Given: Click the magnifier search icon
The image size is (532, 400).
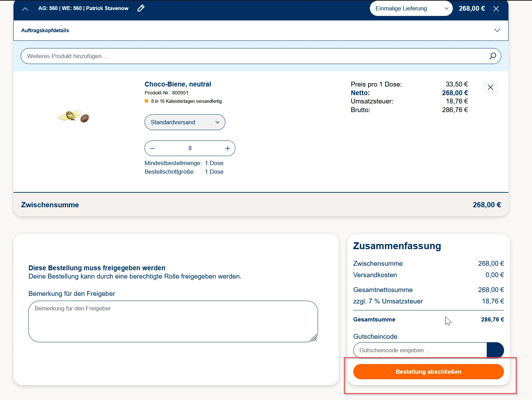Looking at the screenshot, I should pos(493,56).
